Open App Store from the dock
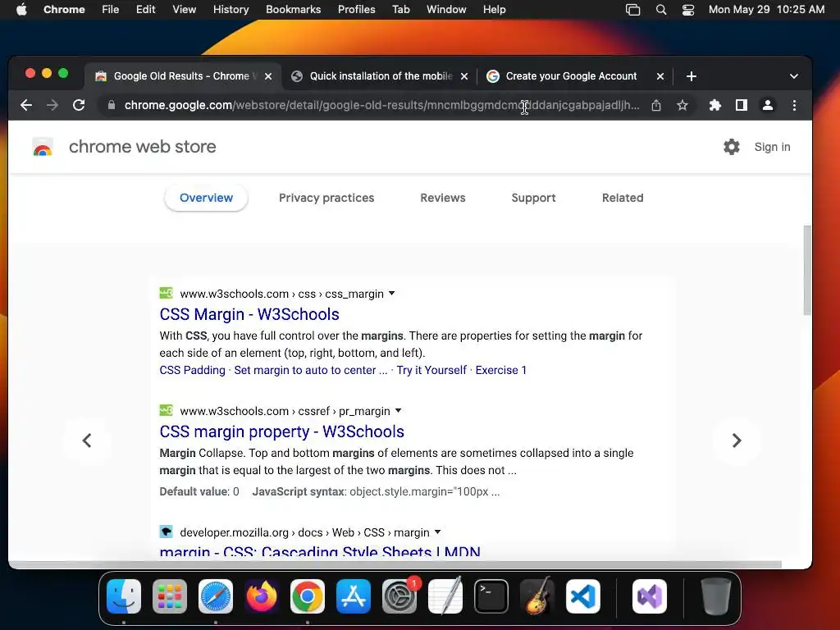This screenshot has width=840, height=630. [354, 596]
